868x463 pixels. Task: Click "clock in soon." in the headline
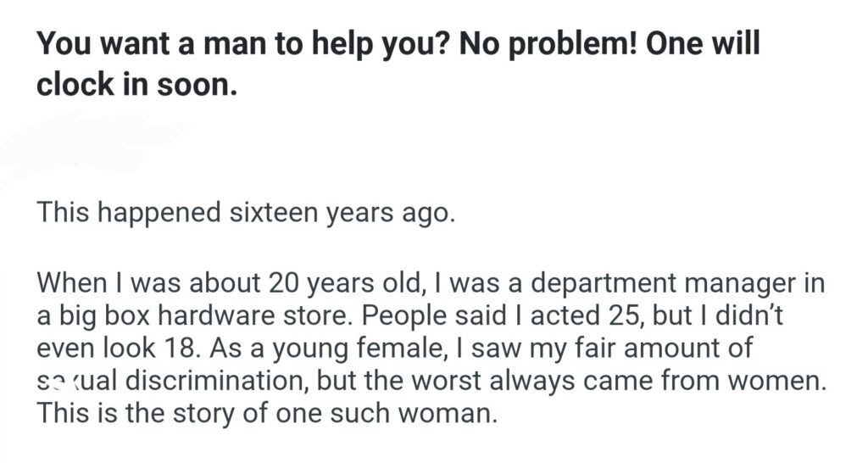point(136,85)
